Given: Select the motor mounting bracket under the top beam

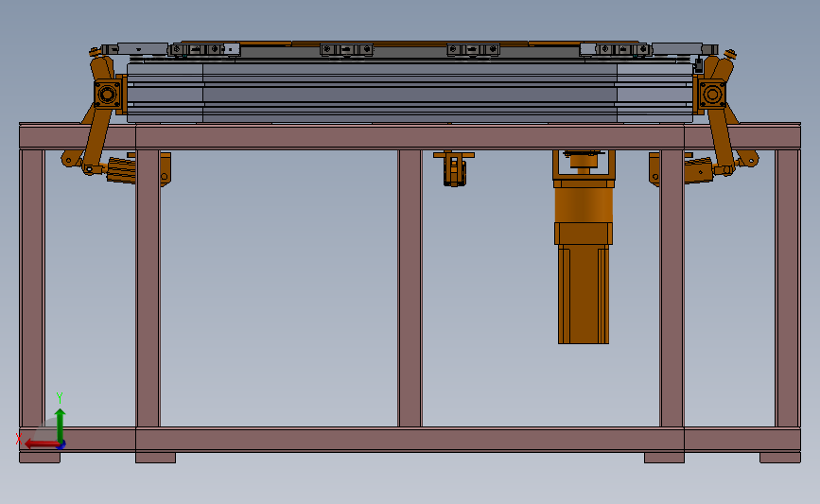Looking at the screenshot, I should [584, 165].
